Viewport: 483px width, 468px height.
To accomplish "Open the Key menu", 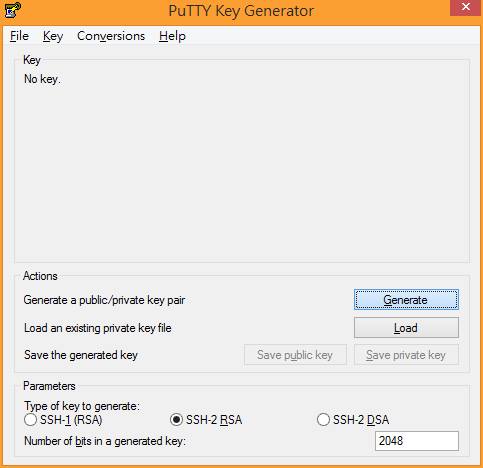I will click(53, 36).
